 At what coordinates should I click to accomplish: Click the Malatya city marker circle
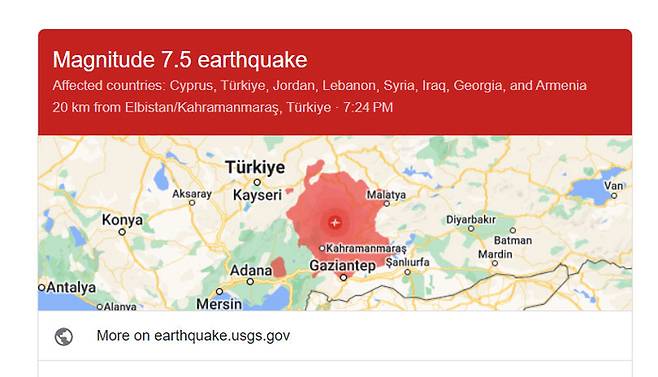tap(386, 204)
